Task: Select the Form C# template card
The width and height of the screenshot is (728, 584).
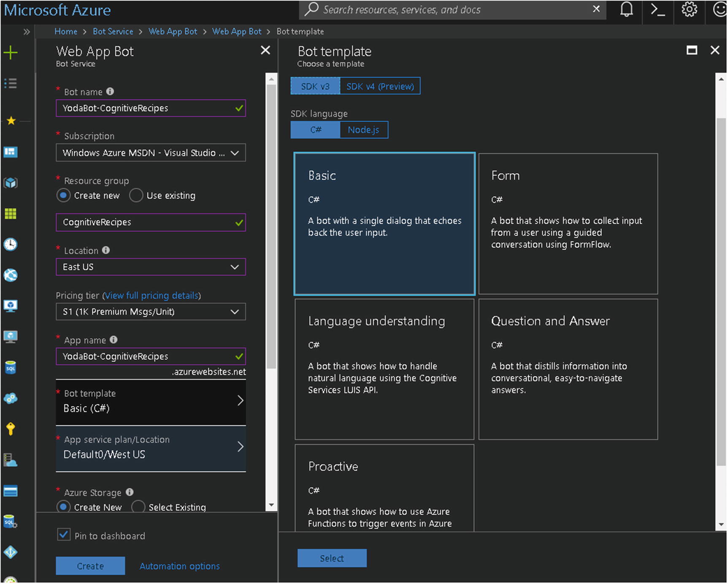Action: click(568, 223)
